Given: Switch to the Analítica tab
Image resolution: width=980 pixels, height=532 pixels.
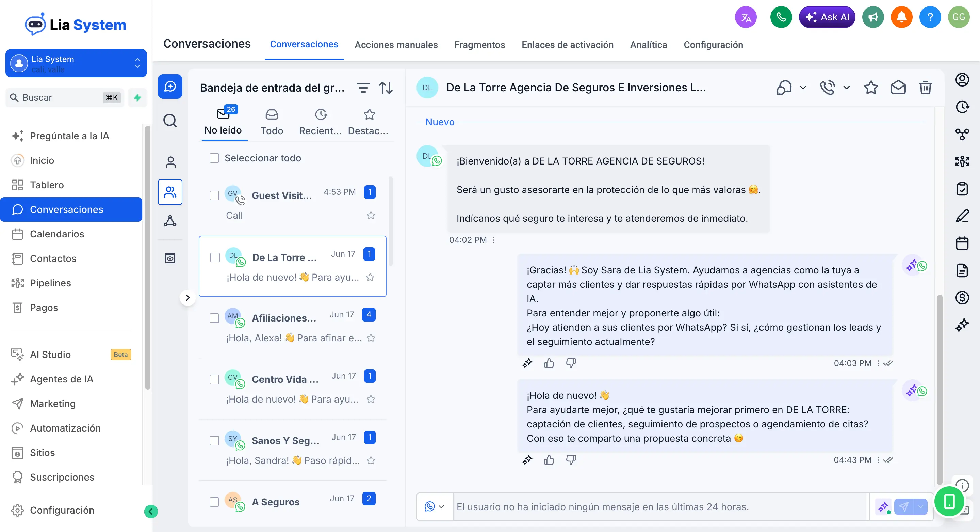Looking at the screenshot, I should 648,45.
